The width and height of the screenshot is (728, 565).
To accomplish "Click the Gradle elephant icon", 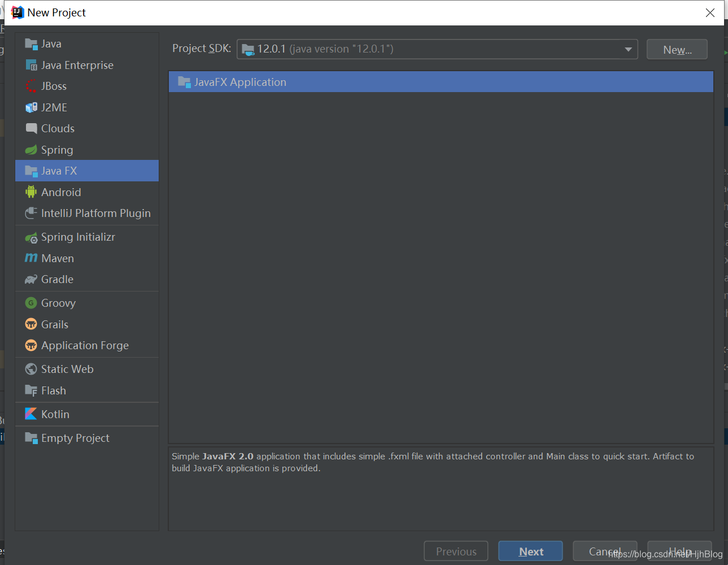I will click(31, 279).
